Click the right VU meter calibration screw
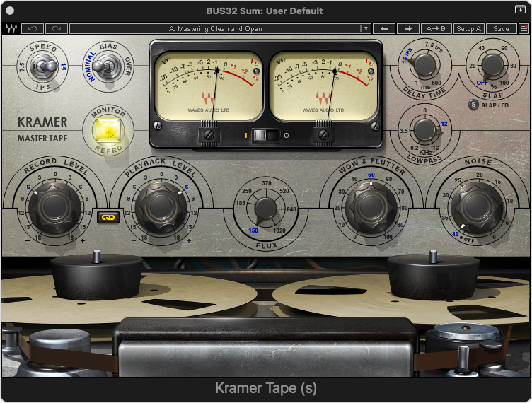Image resolution: width=532 pixels, height=403 pixels. coord(324,135)
